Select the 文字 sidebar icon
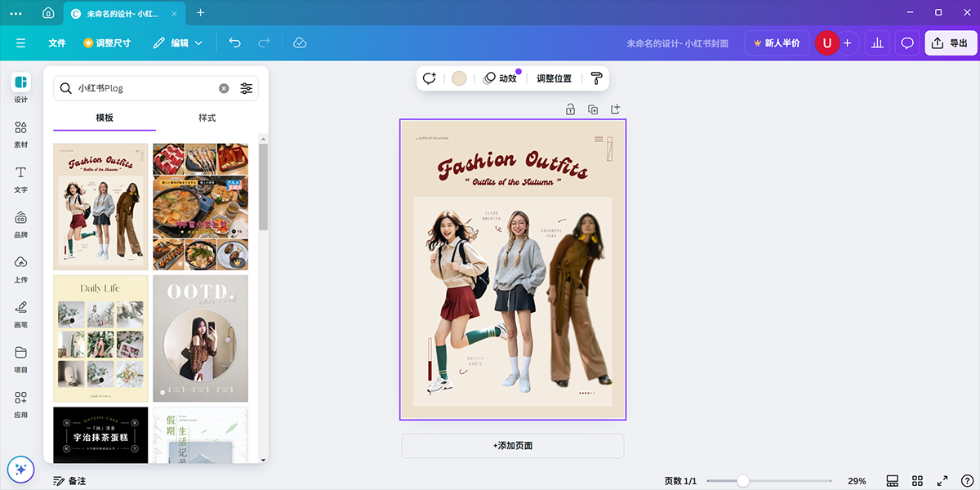The width and height of the screenshot is (980, 490). click(x=20, y=178)
